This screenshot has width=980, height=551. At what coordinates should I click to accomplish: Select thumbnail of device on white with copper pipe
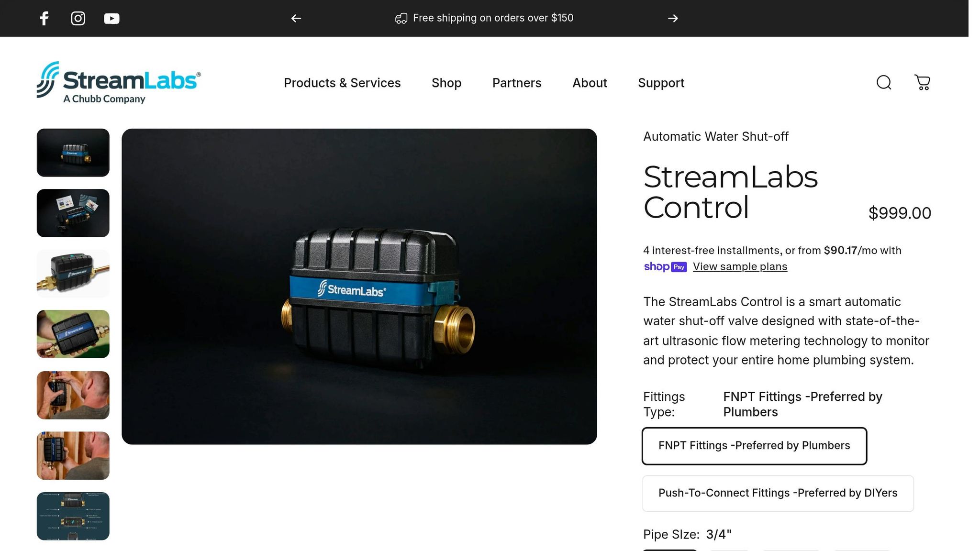click(x=73, y=274)
